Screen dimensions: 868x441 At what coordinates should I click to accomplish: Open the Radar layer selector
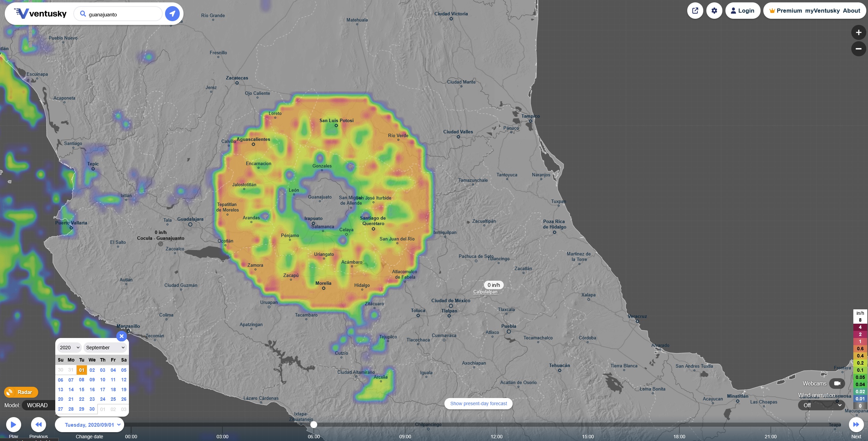pos(21,392)
